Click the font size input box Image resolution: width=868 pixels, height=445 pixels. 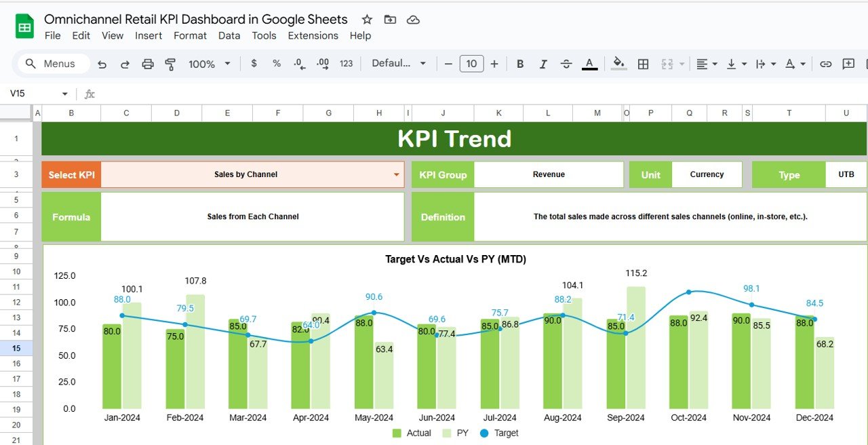click(471, 64)
